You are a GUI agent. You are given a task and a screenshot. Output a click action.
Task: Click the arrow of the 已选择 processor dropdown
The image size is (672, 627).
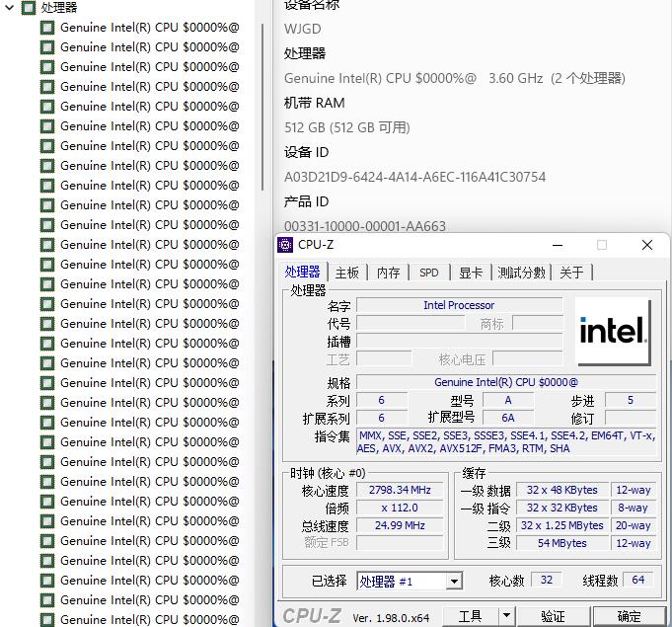(x=454, y=582)
